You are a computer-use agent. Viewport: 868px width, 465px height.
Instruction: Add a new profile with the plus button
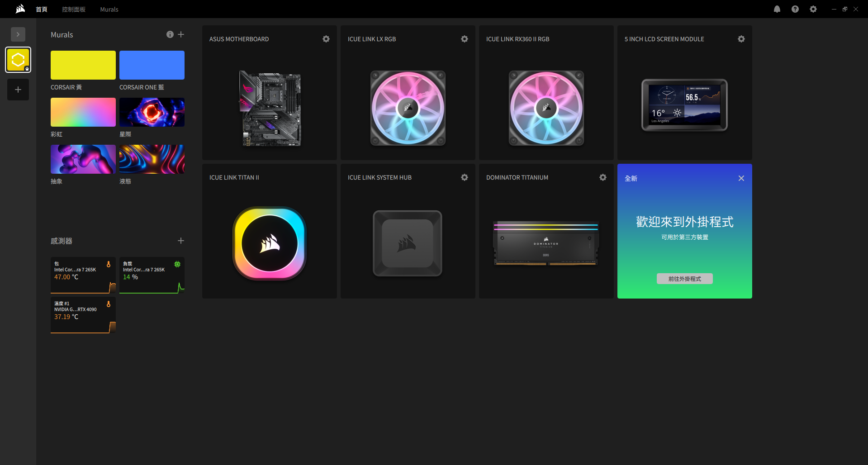tap(18, 90)
